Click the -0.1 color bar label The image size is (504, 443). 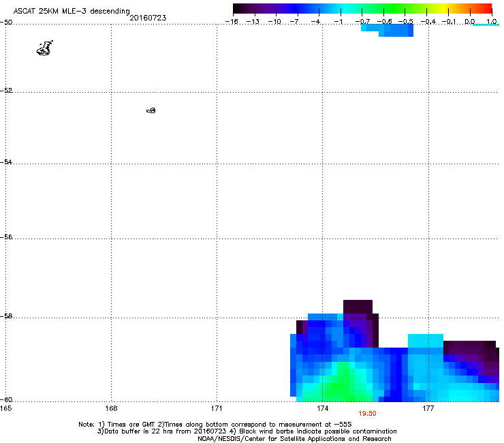tap(449, 22)
